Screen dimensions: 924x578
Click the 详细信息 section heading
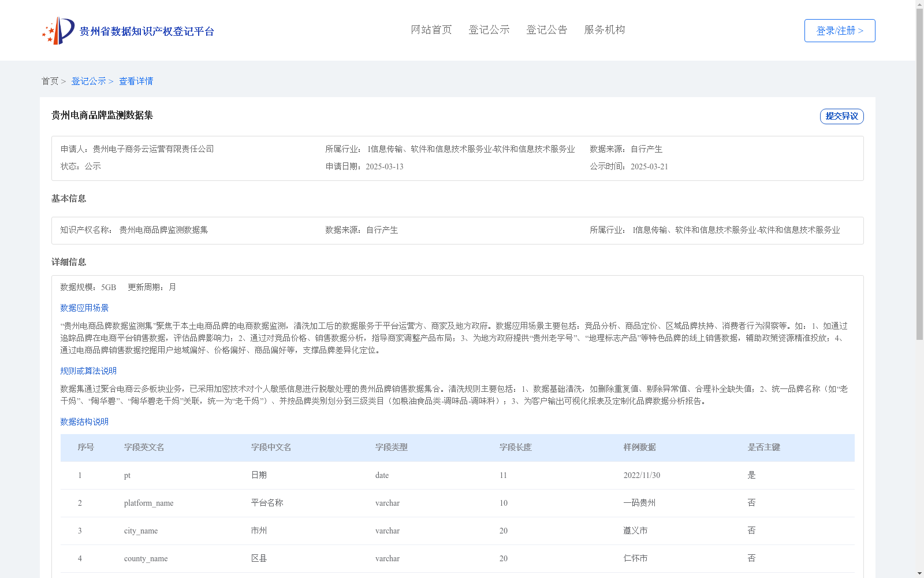[69, 262]
